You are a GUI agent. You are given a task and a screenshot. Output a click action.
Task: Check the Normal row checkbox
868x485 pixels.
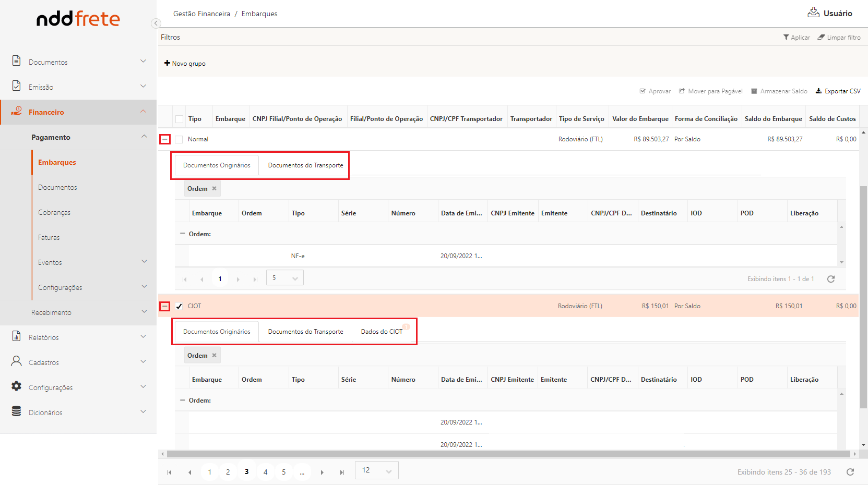(179, 139)
